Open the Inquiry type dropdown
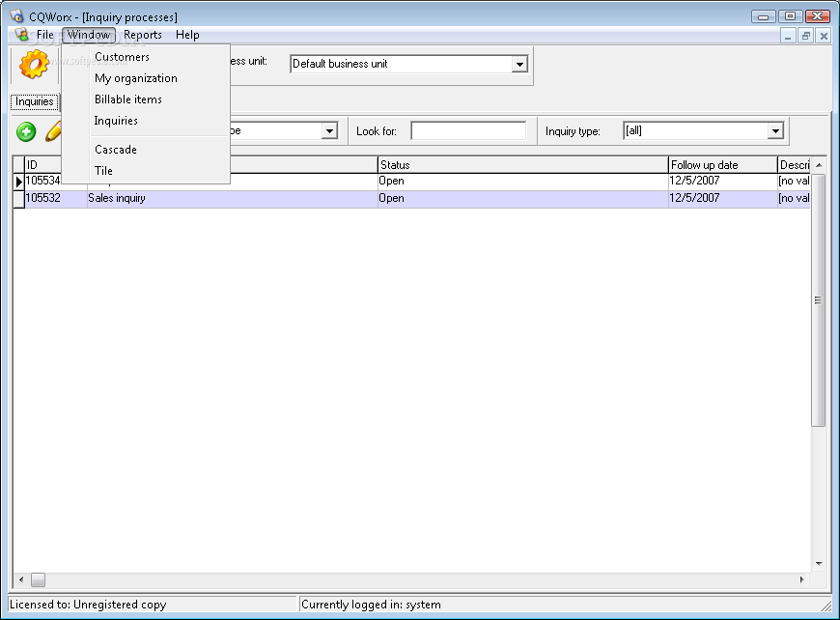This screenshot has height=620, width=840. [x=774, y=130]
